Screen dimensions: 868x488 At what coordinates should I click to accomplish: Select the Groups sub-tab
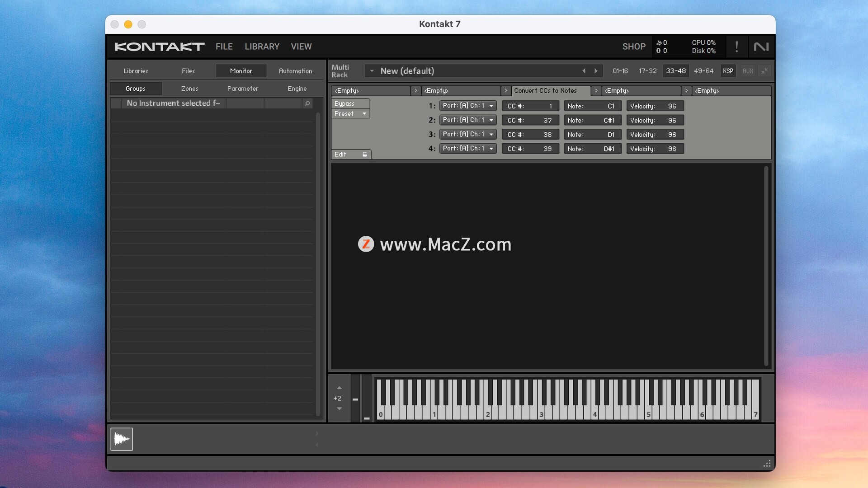click(x=136, y=89)
